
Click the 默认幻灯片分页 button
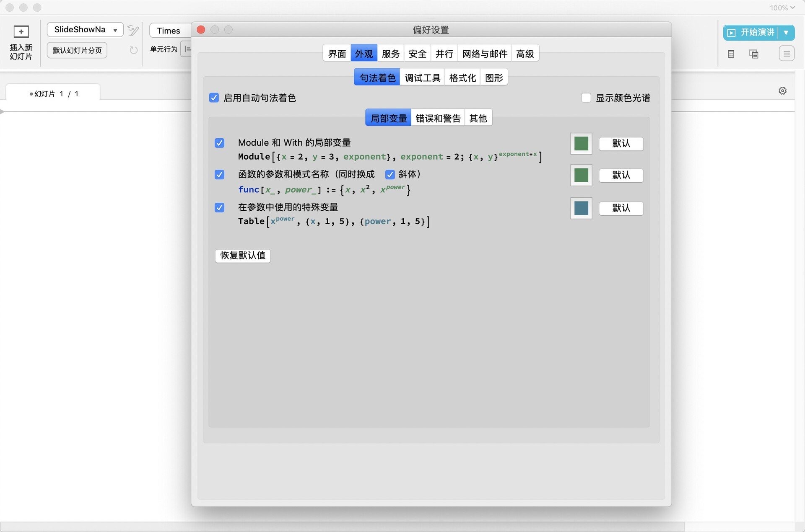point(77,50)
